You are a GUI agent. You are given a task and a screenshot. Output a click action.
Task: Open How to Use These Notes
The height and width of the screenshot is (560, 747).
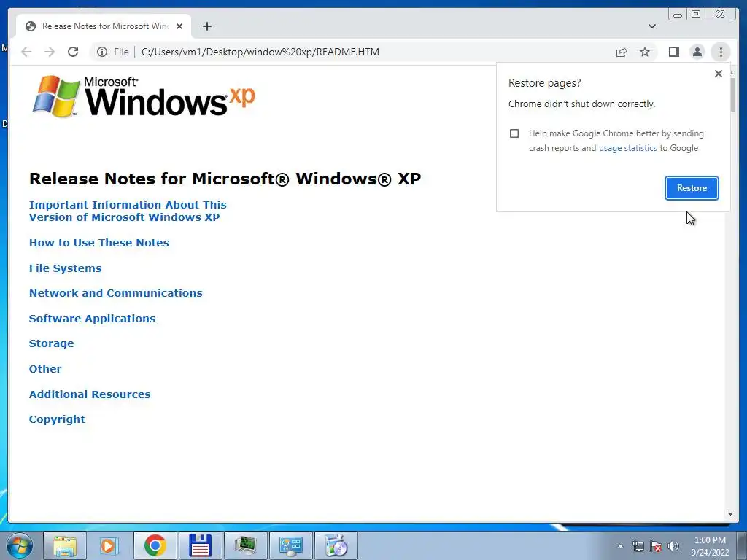[99, 243]
